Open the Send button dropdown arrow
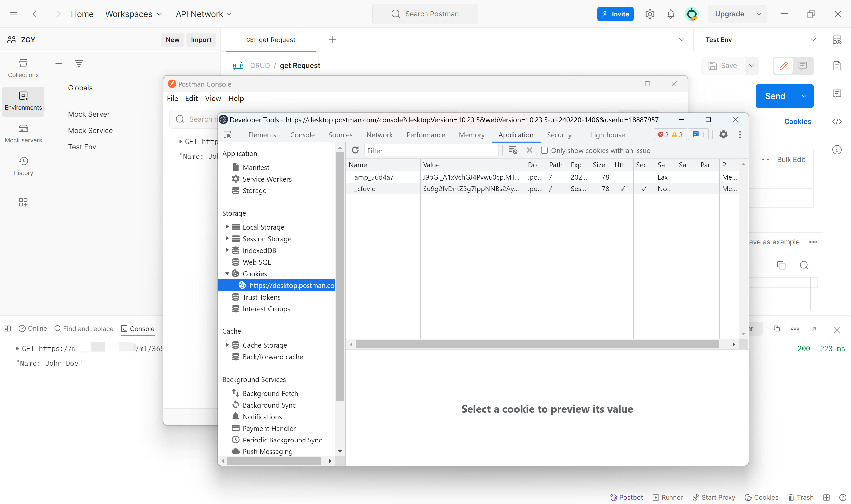The width and height of the screenshot is (851, 504). point(804,96)
